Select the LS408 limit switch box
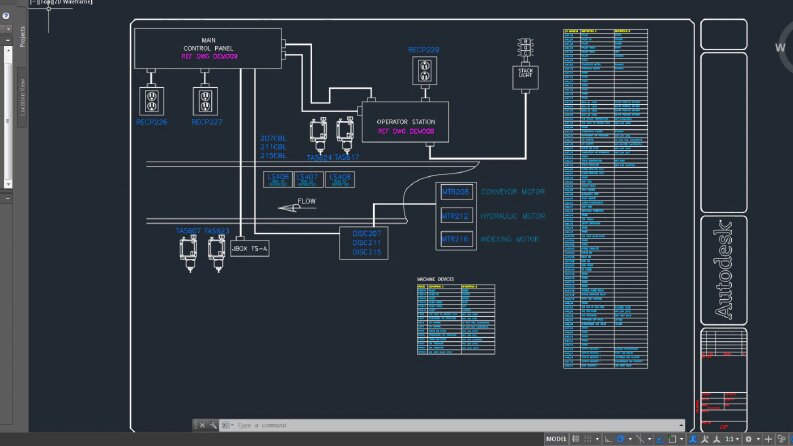This screenshot has height=446, width=793. point(340,180)
